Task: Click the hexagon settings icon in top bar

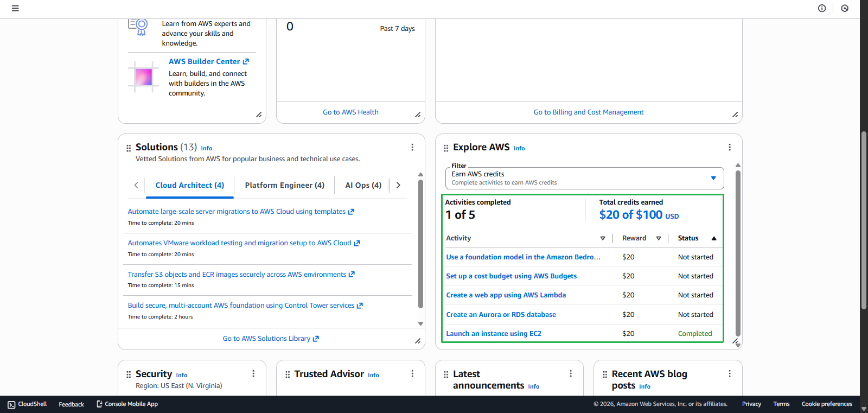Action: 845,8
